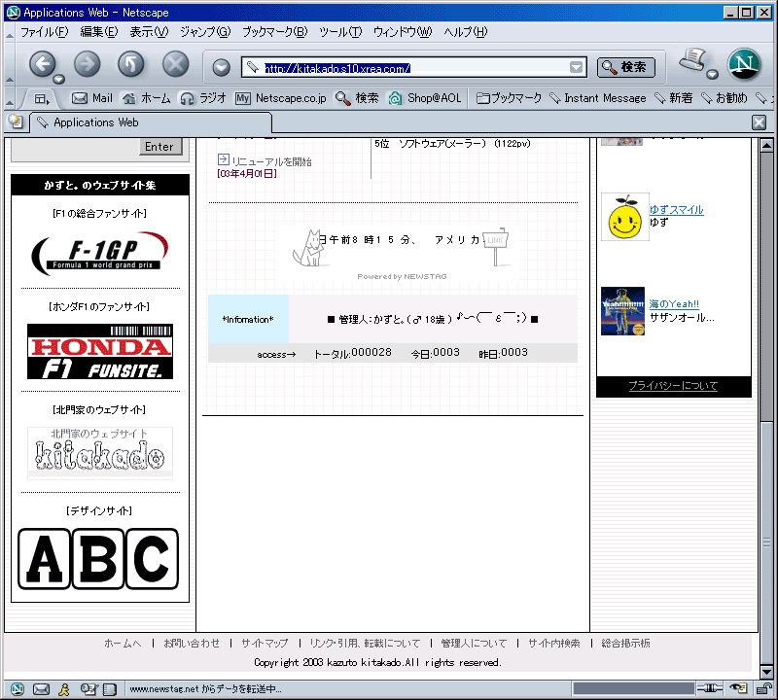
Task: Open the Back button history dropdown arrow
Action: [x=59, y=80]
